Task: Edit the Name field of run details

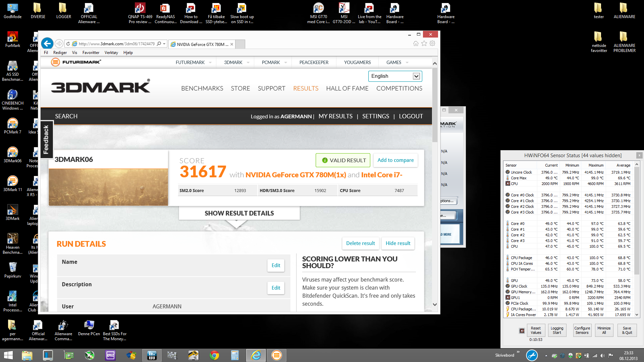Action: [276, 265]
